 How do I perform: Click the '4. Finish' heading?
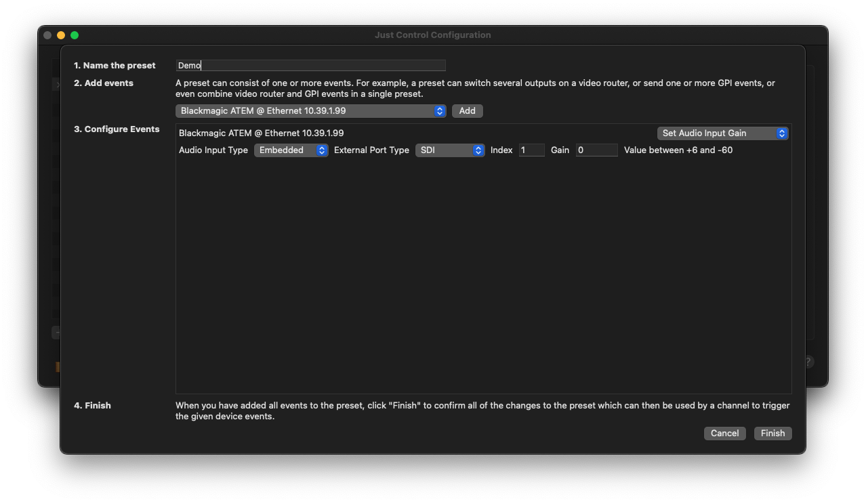[x=92, y=406]
